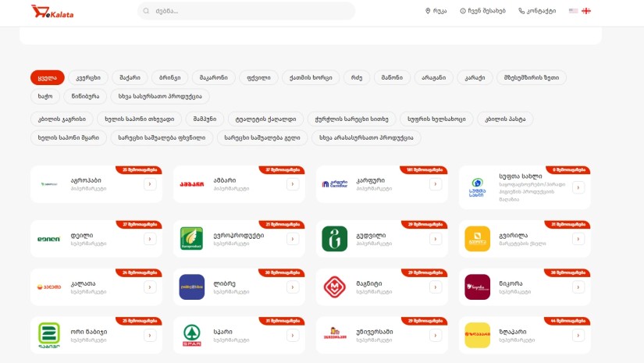The width and height of the screenshot is (644, 363).
Task: Click the 44 offers badge on ზღაპარი
Action: 568,321
